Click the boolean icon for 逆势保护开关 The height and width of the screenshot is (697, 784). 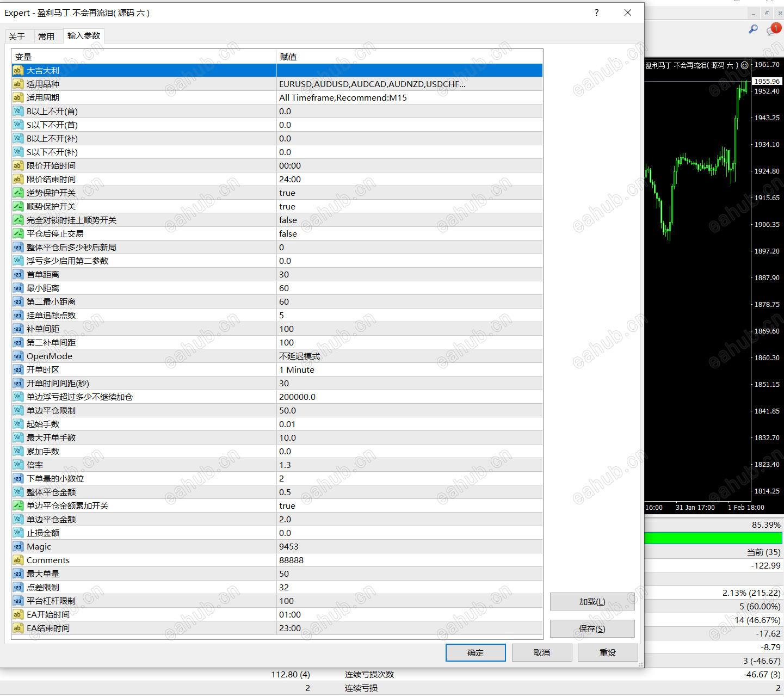coord(18,193)
